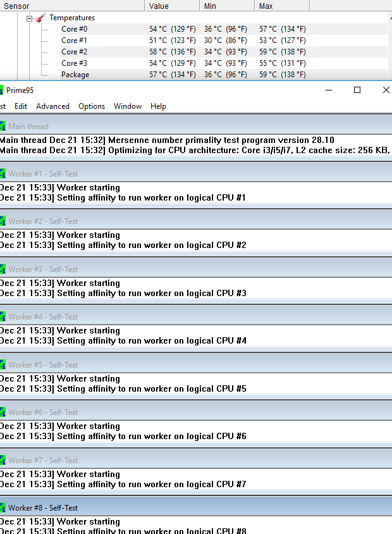Click the Worker #3 window icon

pos(3,270)
